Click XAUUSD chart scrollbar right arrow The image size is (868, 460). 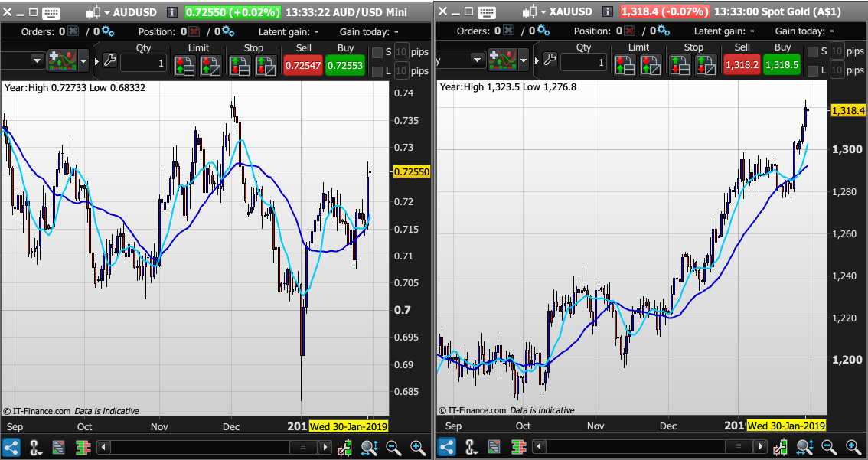point(762,447)
